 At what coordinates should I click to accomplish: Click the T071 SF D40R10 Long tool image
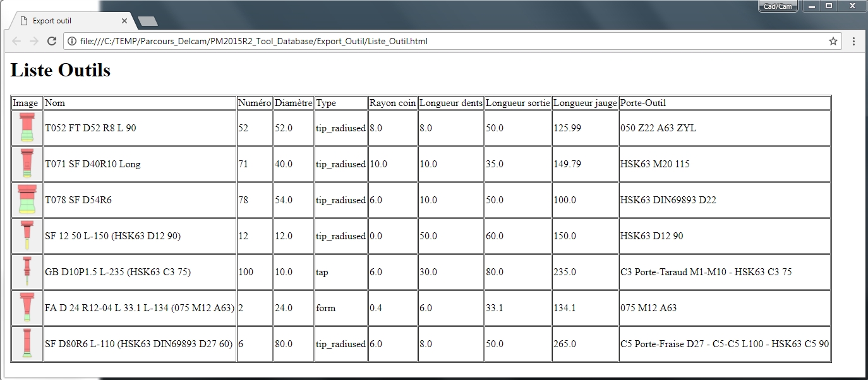[x=26, y=163]
